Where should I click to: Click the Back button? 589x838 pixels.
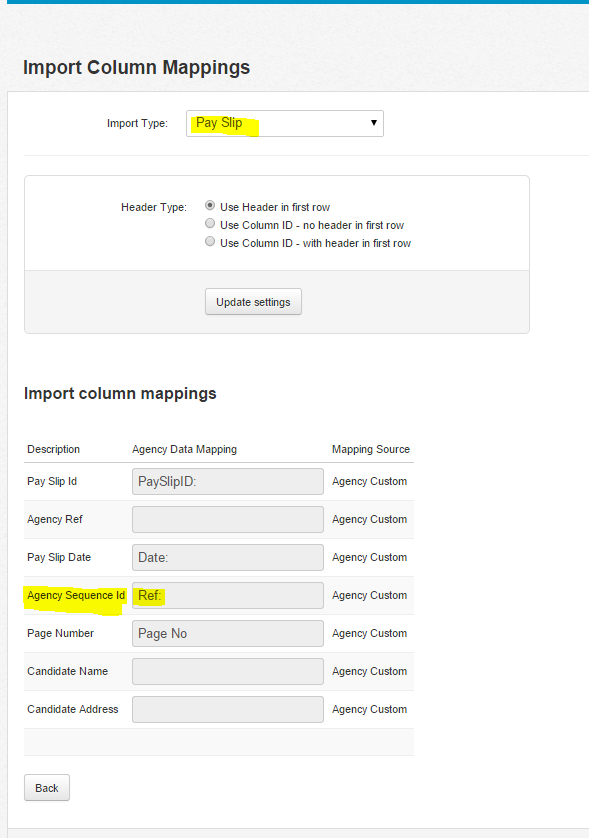(47, 788)
